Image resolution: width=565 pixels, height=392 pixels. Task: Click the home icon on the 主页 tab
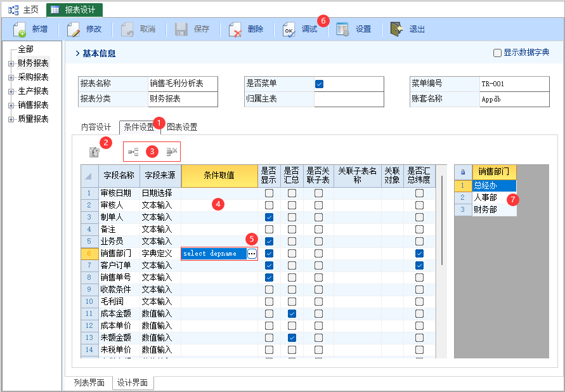pos(14,10)
